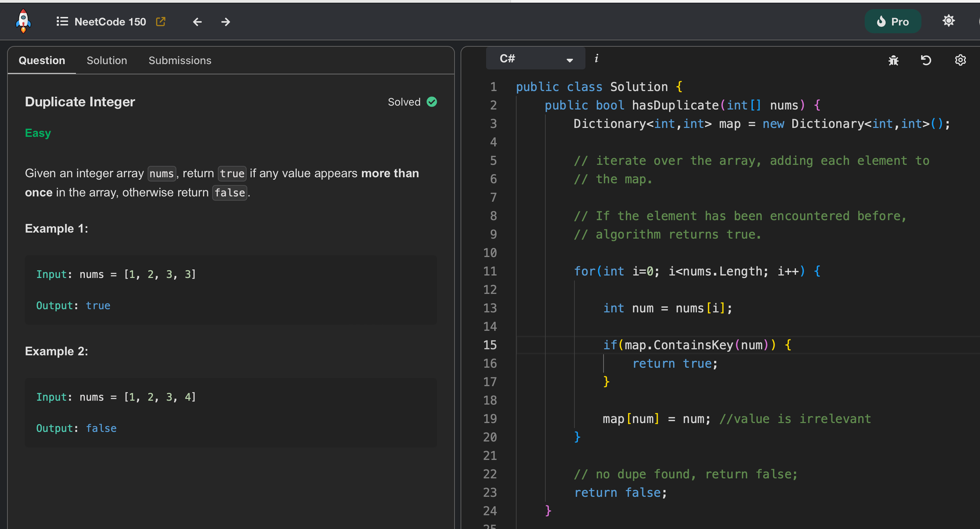Select the Question tab
The width and height of the screenshot is (980, 529).
click(x=42, y=60)
